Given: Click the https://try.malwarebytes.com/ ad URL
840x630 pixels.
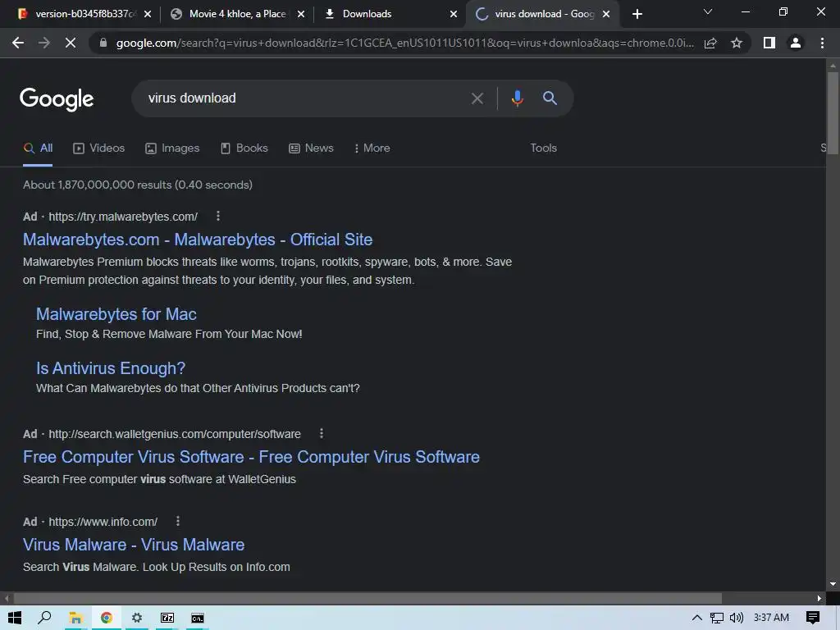Looking at the screenshot, I should click(123, 217).
